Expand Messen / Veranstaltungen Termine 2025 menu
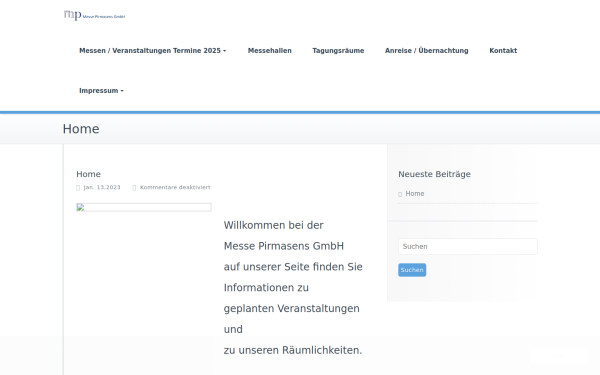This screenshot has height=375, width=600. click(153, 51)
